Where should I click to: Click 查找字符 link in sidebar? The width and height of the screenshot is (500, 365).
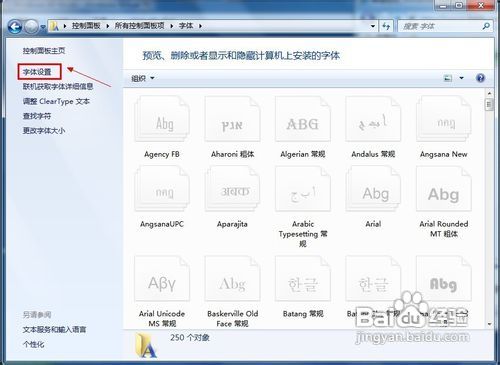coord(37,116)
